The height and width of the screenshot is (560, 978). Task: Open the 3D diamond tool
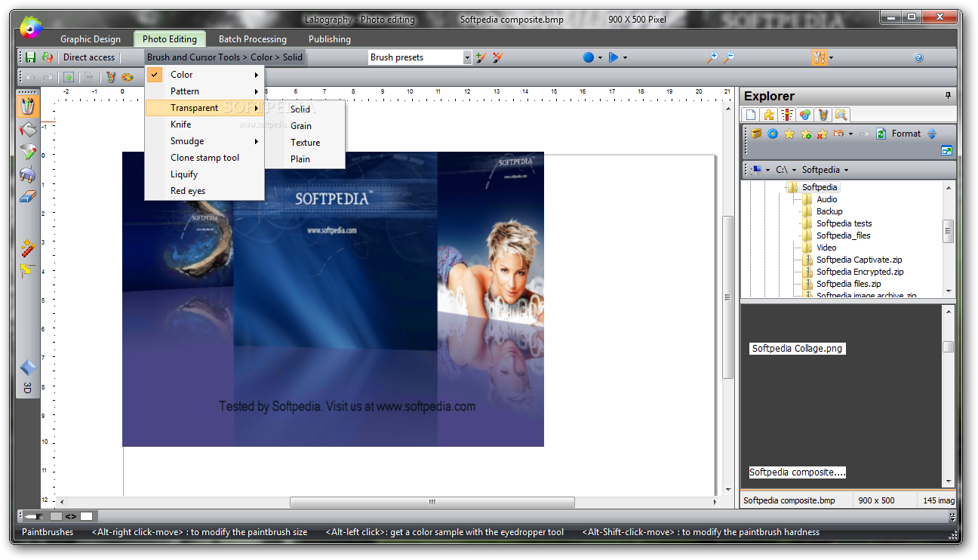pos(27,368)
